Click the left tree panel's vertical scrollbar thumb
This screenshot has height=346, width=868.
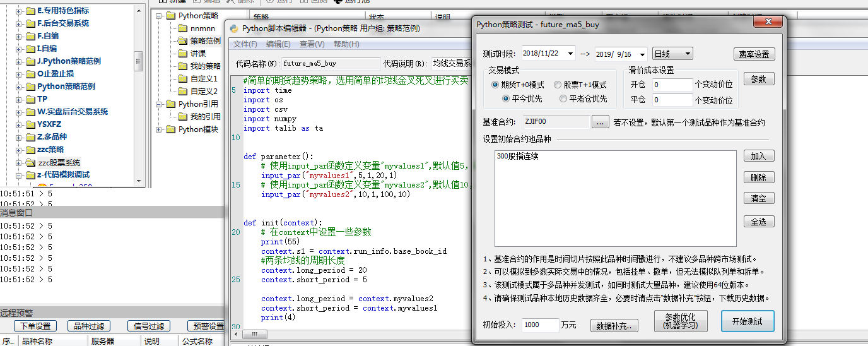[x=139, y=61]
